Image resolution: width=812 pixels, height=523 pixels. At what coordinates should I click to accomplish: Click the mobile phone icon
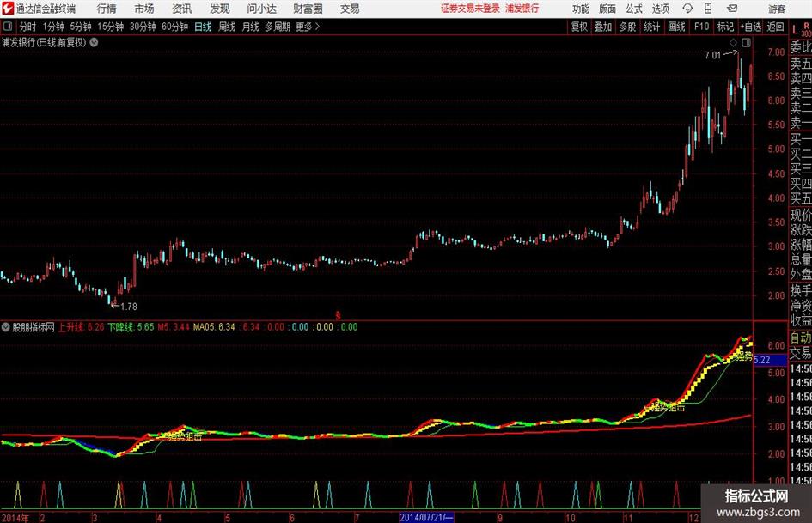[708, 9]
